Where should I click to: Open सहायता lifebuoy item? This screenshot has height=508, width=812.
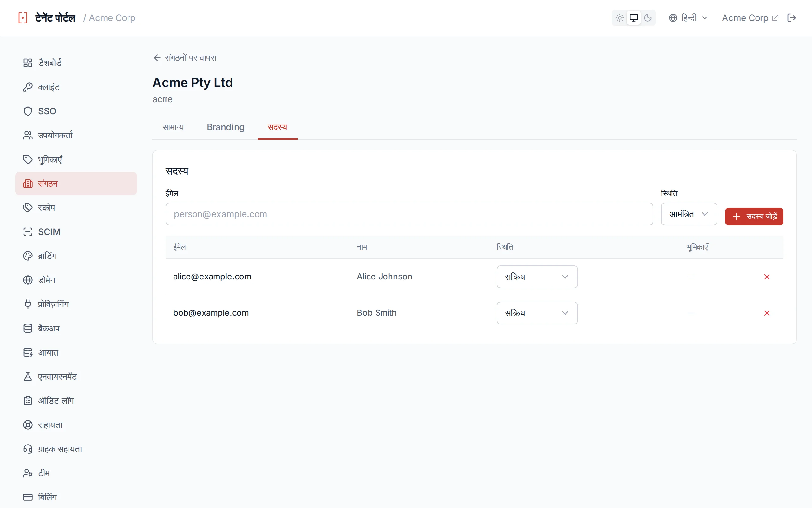(x=76, y=425)
